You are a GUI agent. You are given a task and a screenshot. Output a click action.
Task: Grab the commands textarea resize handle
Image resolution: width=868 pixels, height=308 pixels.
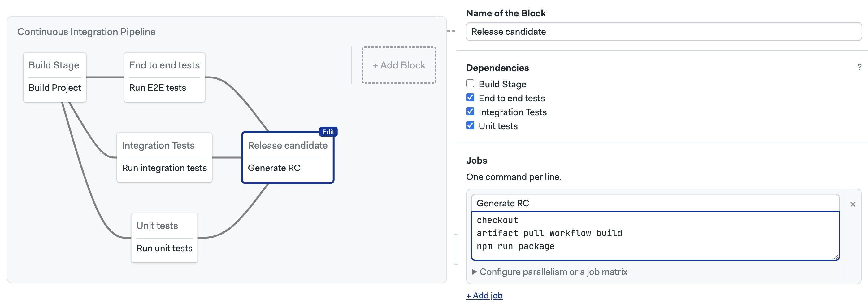coord(836,257)
